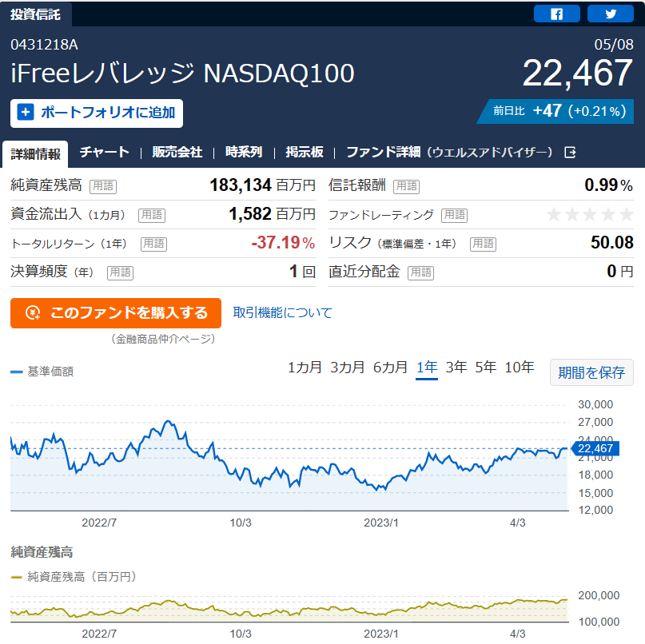Select the 1カ月 chart period
The image size is (645, 644).
(x=305, y=368)
